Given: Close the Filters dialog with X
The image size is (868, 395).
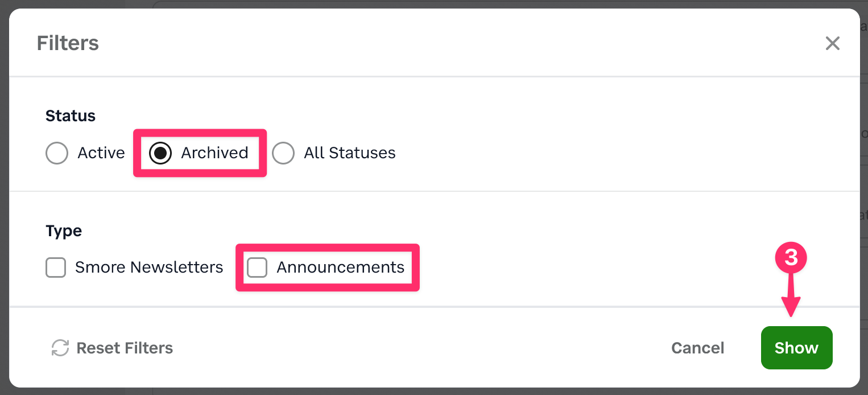Looking at the screenshot, I should (x=832, y=43).
